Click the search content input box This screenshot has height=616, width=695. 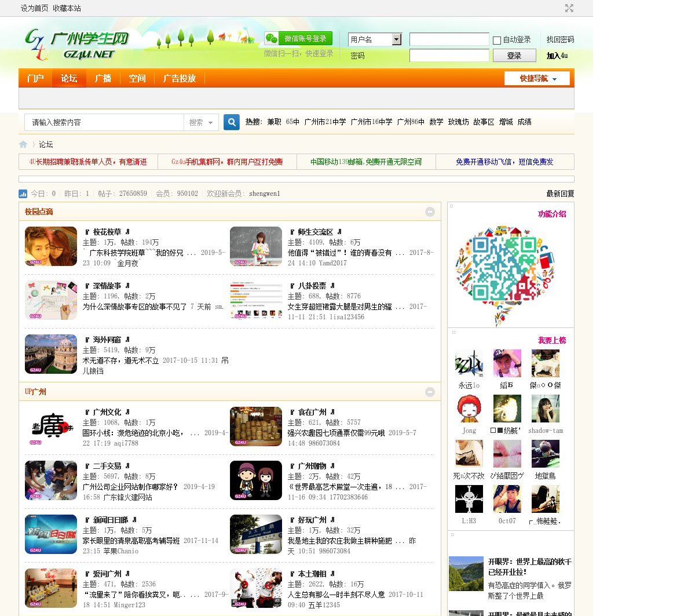point(104,122)
